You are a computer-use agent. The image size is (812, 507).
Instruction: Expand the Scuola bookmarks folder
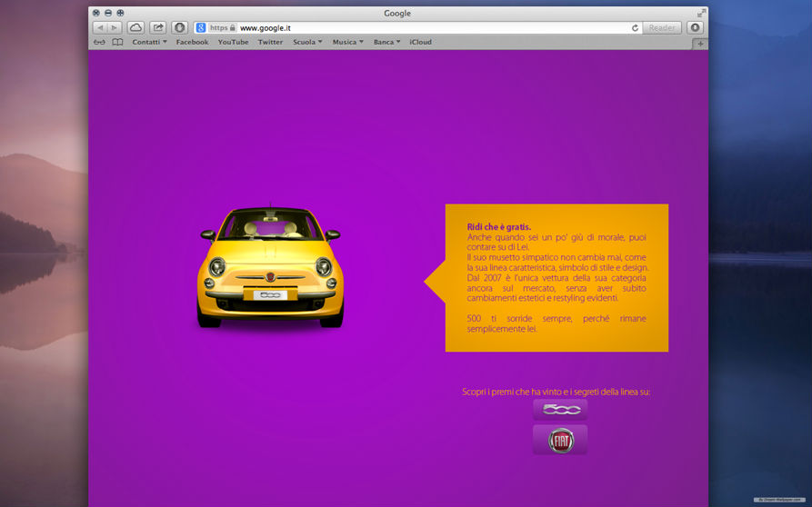307,42
